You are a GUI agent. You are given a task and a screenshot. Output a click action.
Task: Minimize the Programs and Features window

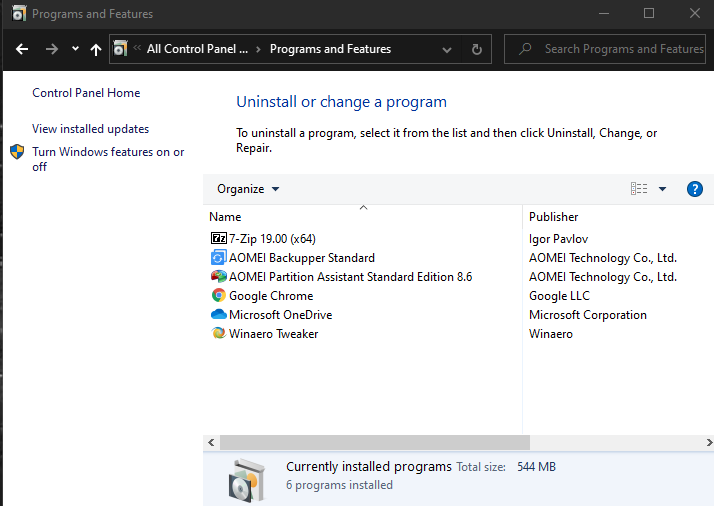pos(604,13)
